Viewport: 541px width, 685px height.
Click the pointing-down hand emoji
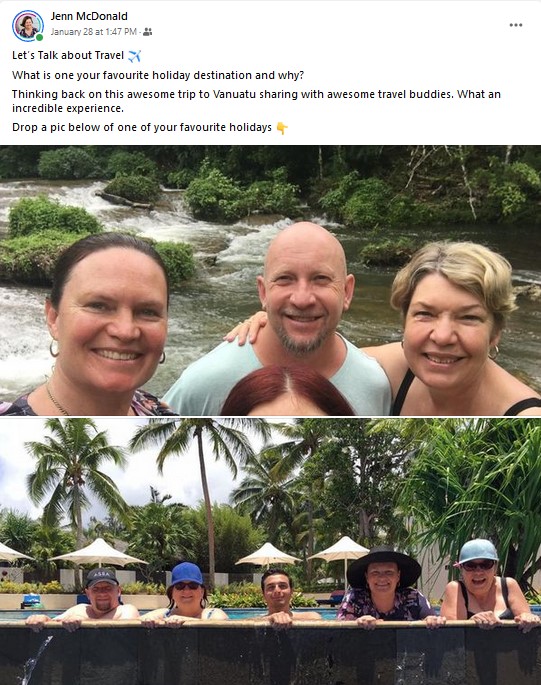click(282, 128)
